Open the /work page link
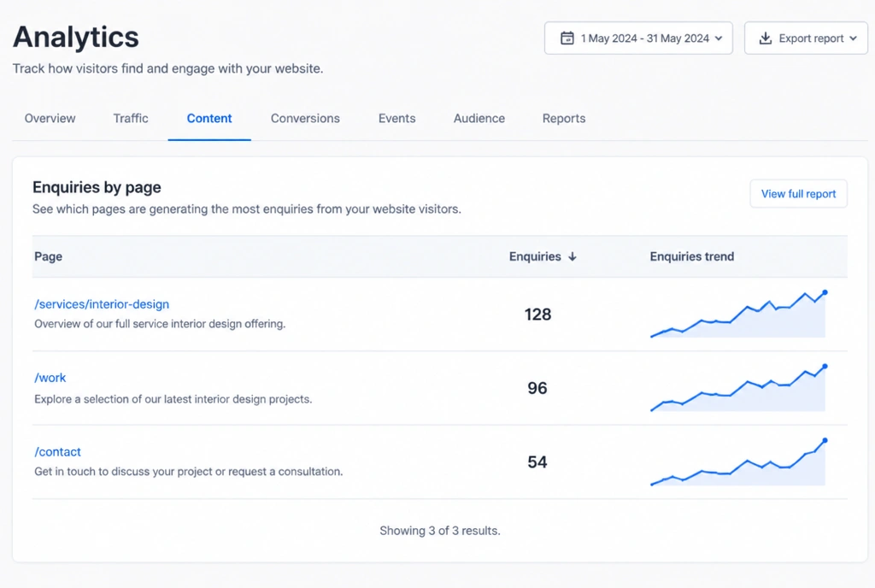Image resolution: width=875 pixels, height=588 pixels. click(50, 378)
